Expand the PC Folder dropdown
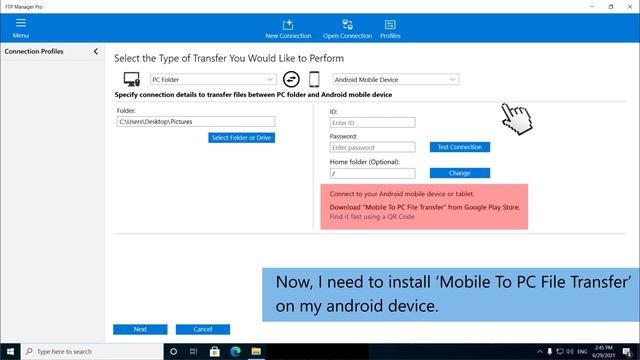The image size is (640, 360). click(213, 80)
